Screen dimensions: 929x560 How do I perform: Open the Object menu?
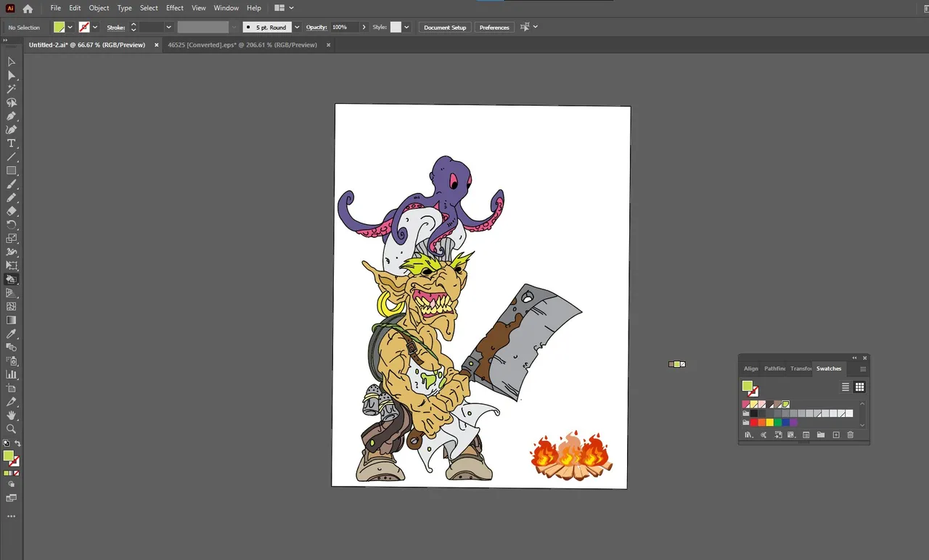[x=99, y=8]
